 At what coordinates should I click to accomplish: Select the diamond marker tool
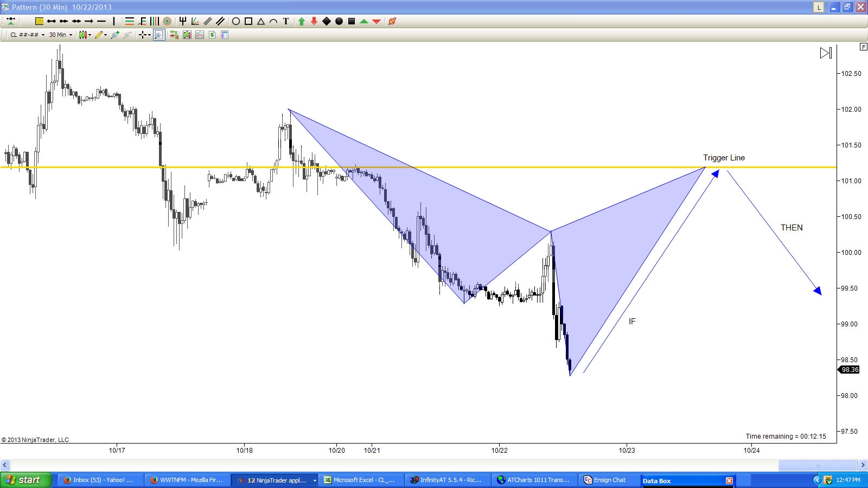[x=327, y=21]
